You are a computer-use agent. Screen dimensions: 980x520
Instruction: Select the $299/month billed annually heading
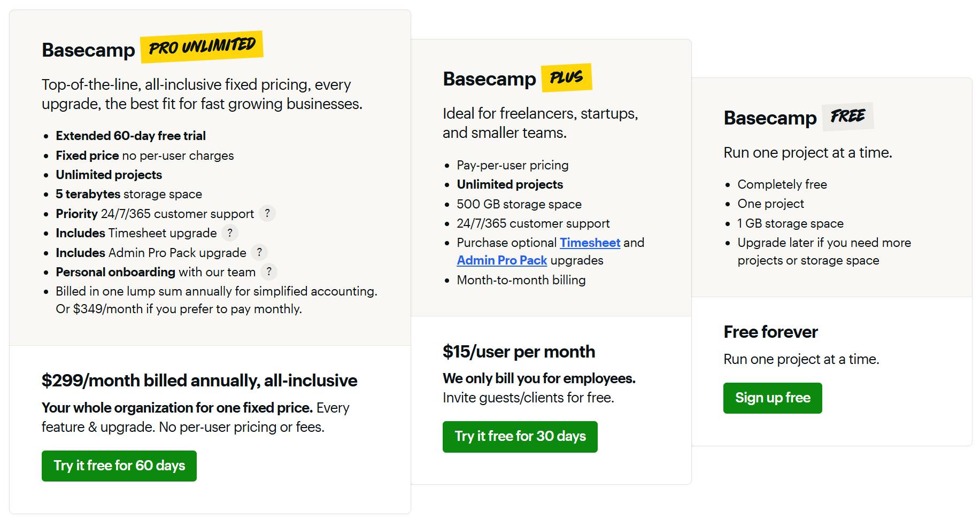pyautogui.click(x=199, y=381)
